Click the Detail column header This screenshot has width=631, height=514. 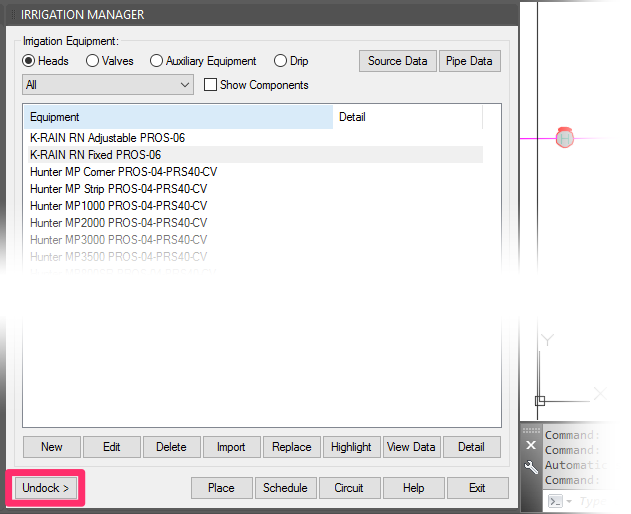click(407, 117)
